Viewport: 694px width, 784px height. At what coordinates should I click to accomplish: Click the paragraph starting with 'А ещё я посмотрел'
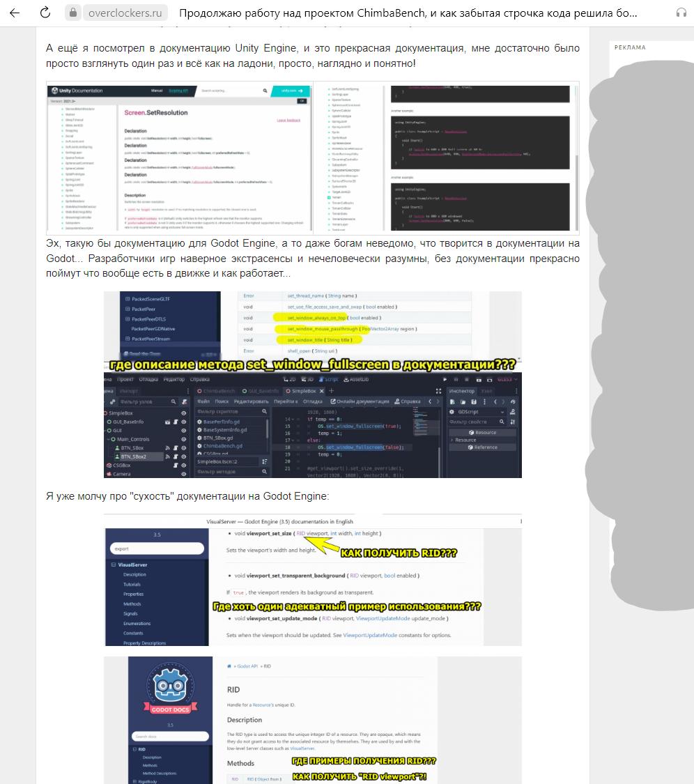pos(312,56)
